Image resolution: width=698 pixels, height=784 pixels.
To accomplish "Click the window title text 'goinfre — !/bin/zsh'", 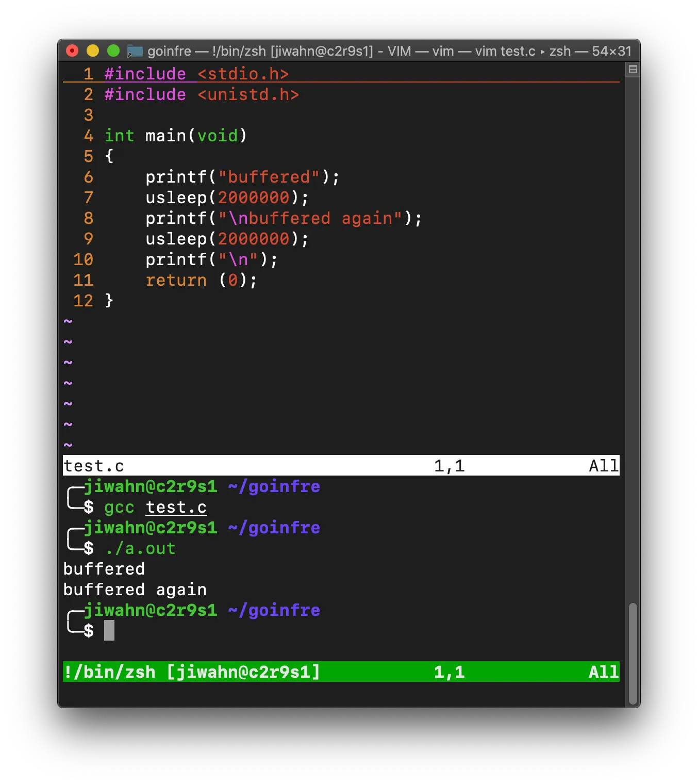I will pos(207,51).
